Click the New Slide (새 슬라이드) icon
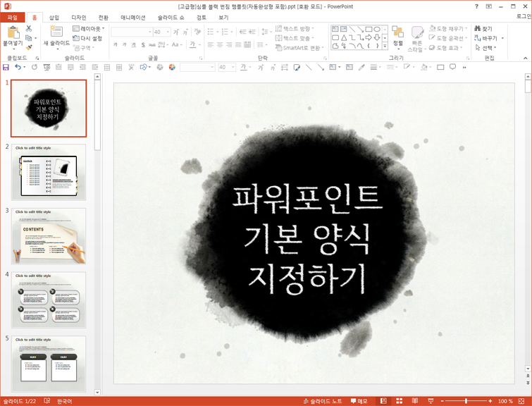The width and height of the screenshot is (532, 406). pos(56,31)
